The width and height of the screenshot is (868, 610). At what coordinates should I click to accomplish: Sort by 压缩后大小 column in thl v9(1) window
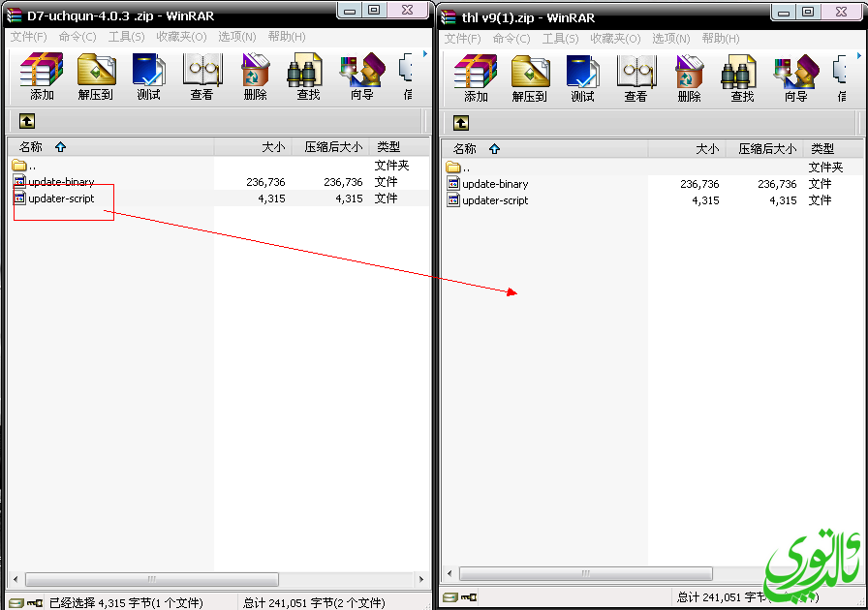point(764,149)
